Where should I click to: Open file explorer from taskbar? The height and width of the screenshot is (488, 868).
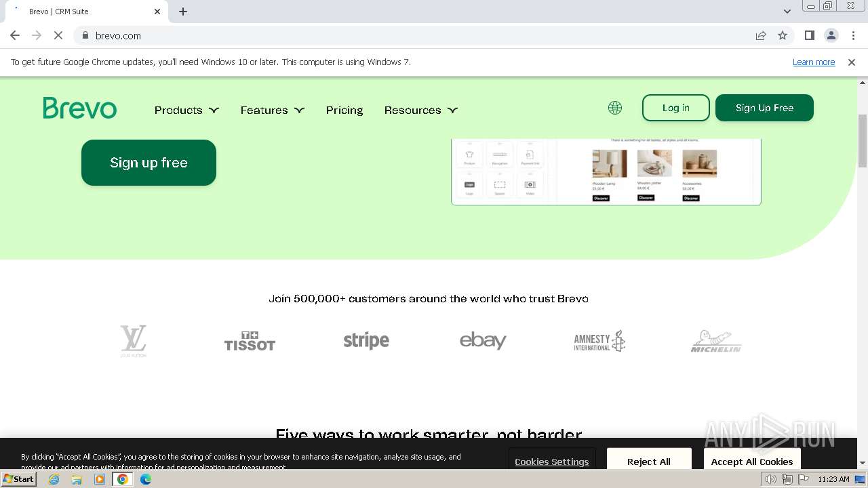77,479
